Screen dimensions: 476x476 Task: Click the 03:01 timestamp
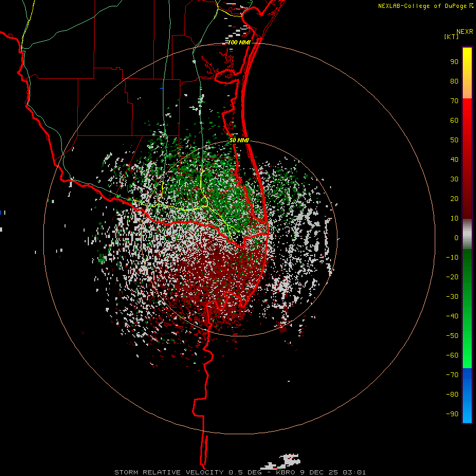tap(354, 472)
